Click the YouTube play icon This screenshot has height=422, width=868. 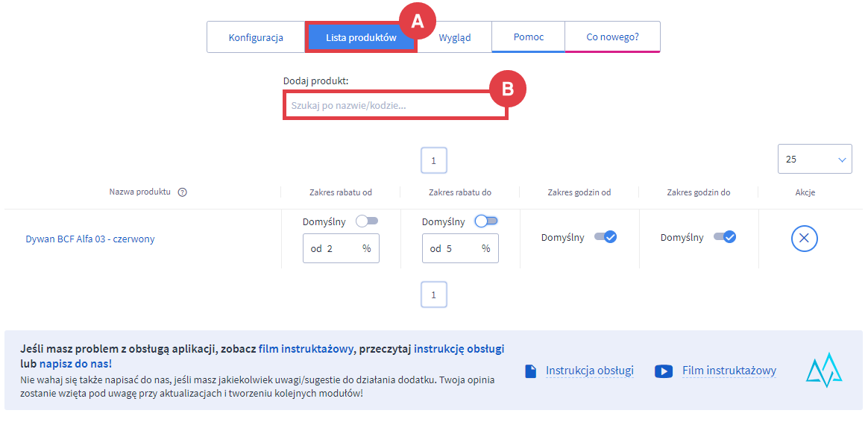click(664, 371)
